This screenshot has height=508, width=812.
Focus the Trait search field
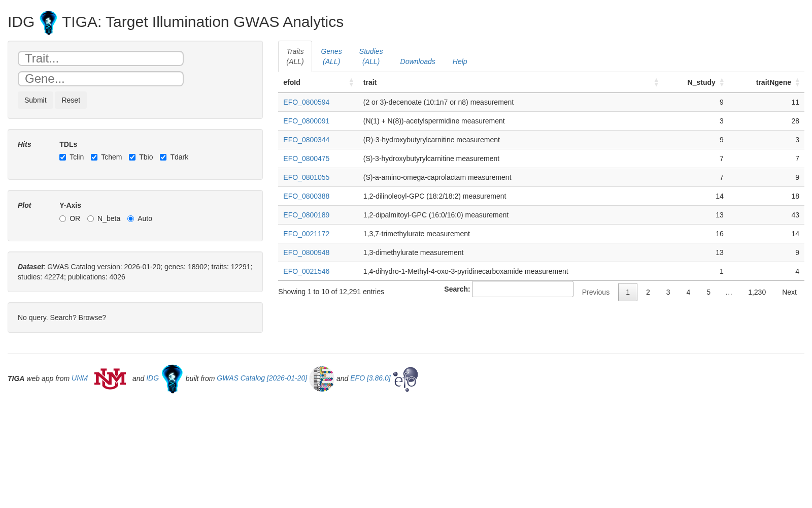(x=100, y=58)
